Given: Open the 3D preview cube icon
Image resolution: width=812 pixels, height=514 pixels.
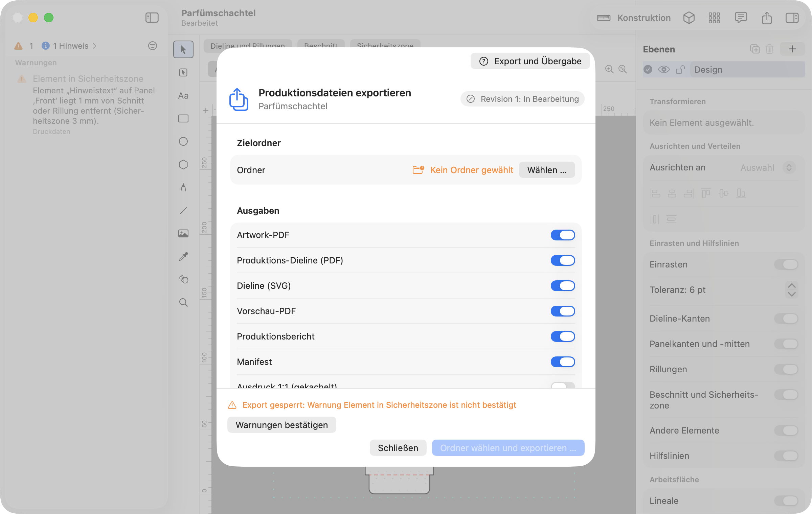Looking at the screenshot, I should [x=689, y=18].
